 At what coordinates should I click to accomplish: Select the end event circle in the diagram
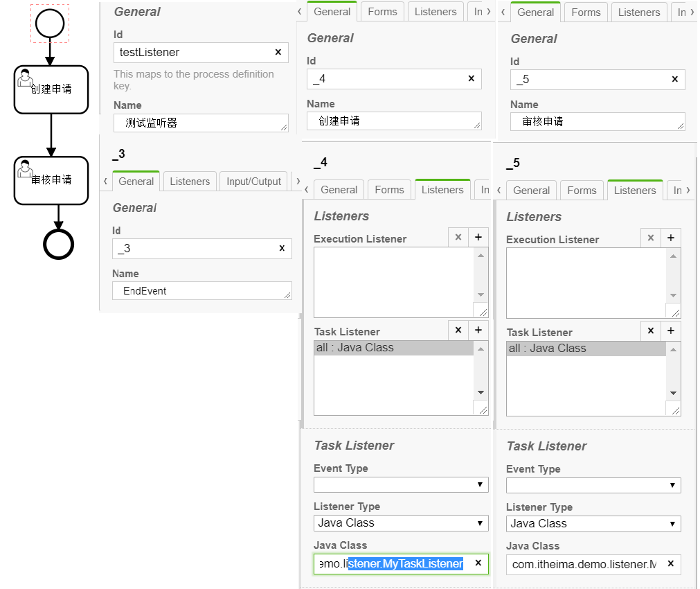tap(58, 245)
